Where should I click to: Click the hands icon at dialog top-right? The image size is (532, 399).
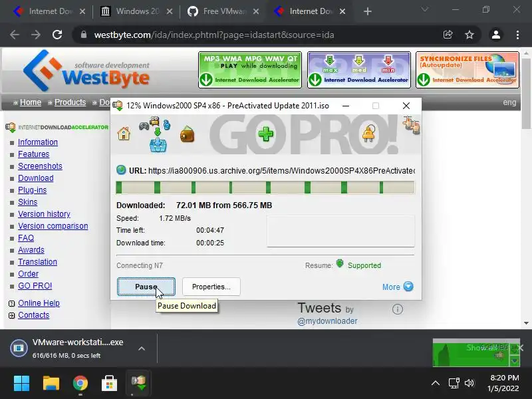click(411, 125)
